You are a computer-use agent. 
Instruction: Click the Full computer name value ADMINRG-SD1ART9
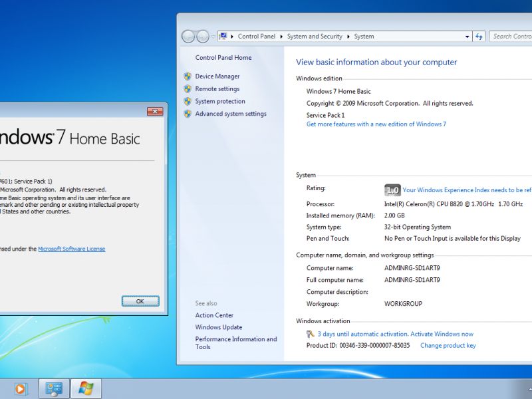point(412,280)
